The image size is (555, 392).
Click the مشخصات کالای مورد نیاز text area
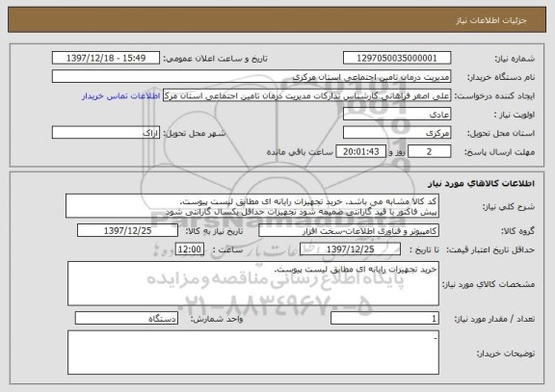(253, 284)
